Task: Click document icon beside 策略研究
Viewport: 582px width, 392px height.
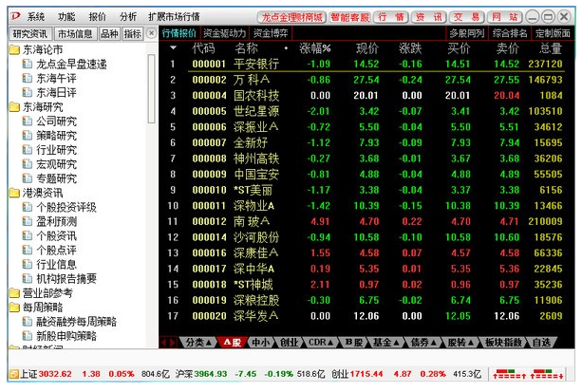Action: point(28,136)
